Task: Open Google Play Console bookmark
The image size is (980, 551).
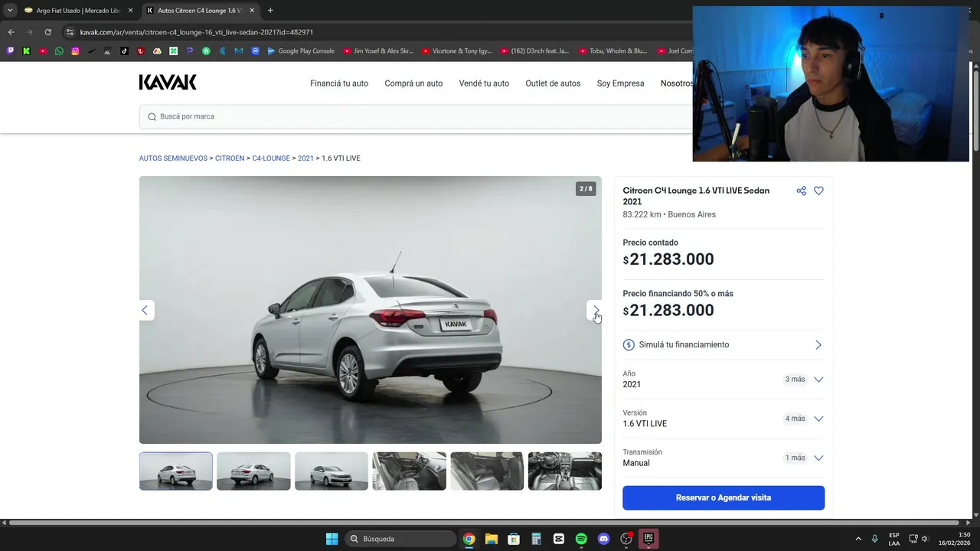Action: [x=301, y=51]
